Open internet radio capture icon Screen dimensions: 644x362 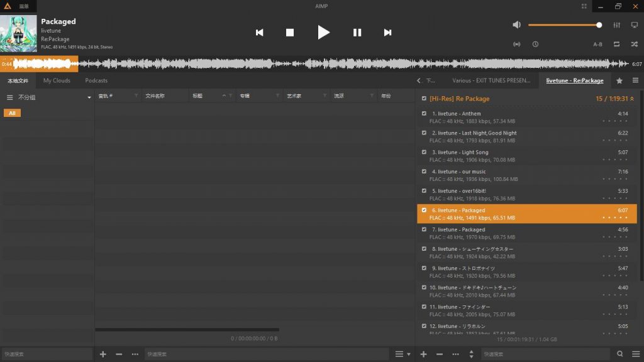pos(517,45)
